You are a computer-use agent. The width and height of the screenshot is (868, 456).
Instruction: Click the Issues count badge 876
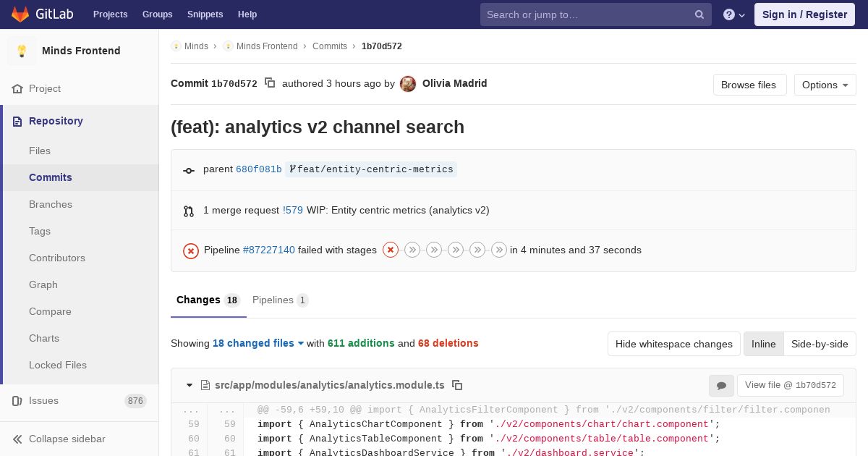pyautogui.click(x=135, y=401)
